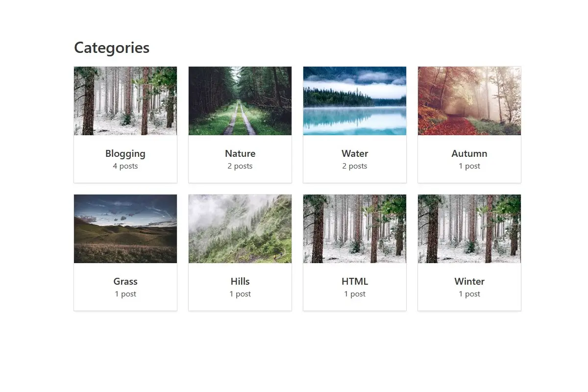Select the Hills category title

point(240,281)
